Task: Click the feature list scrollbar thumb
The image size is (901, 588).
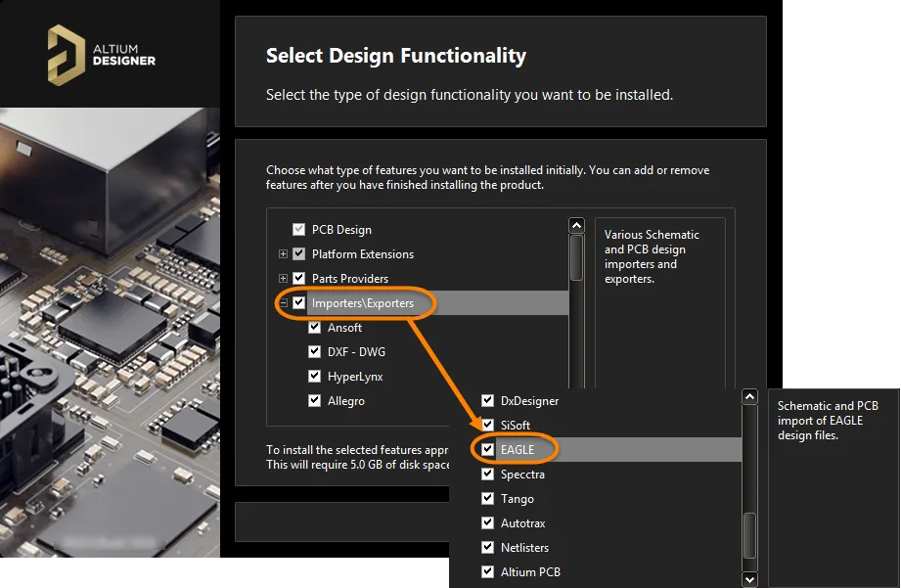Action: click(576, 257)
